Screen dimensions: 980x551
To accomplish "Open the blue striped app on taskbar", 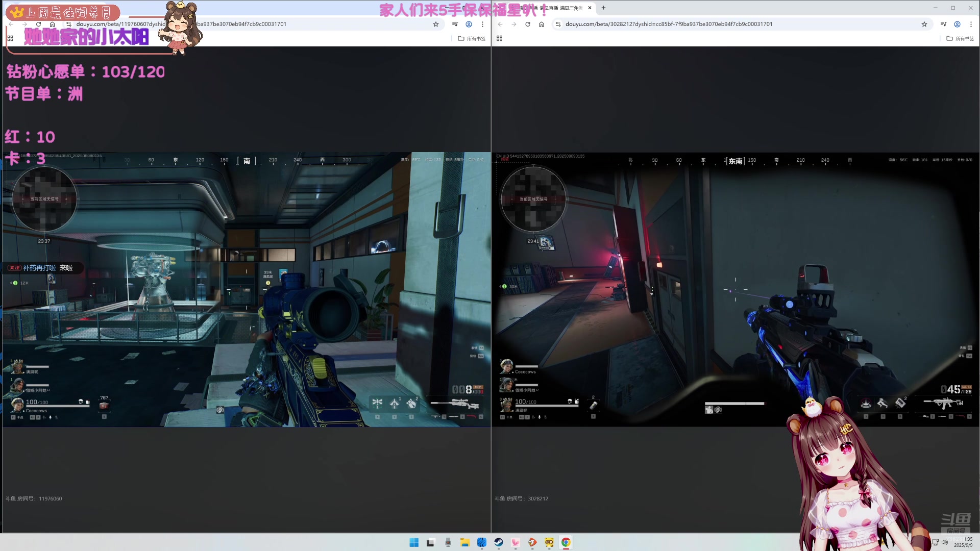I will (x=481, y=542).
